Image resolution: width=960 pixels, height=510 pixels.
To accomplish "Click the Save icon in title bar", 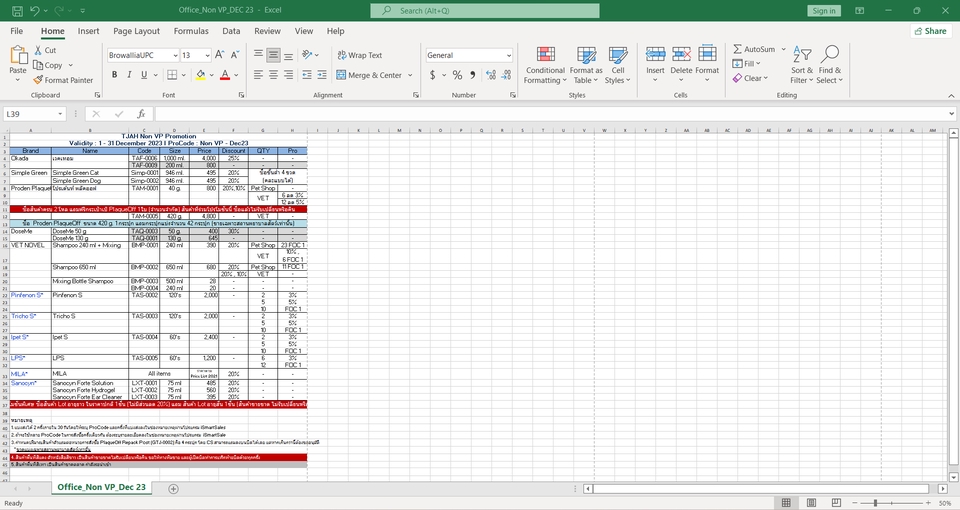I will (x=17, y=10).
